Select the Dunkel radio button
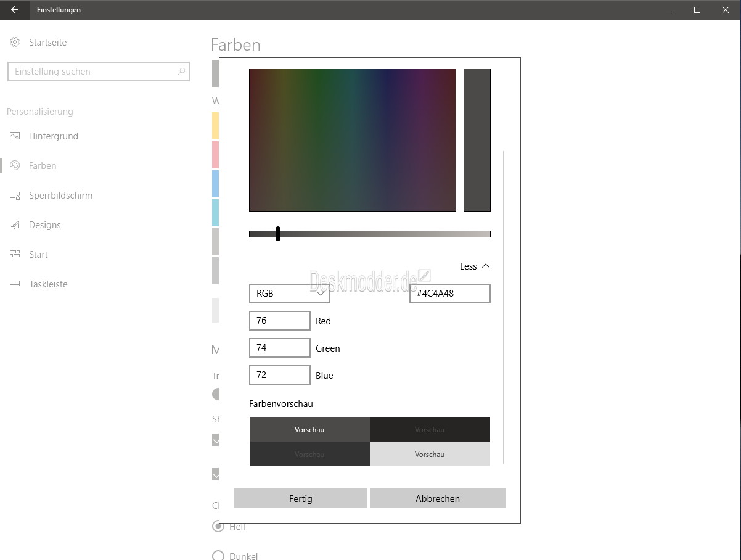This screenshot has width=741, height=560. (x=218, y=555)
